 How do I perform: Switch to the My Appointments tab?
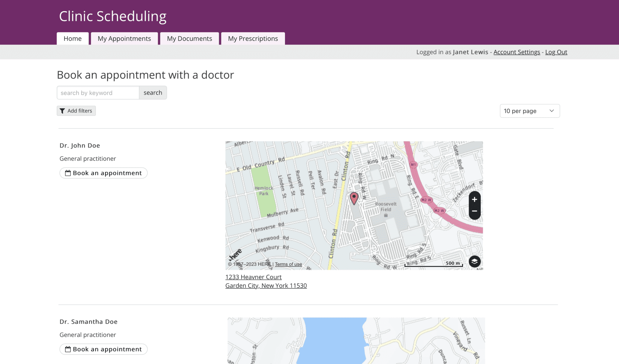pos(124,38)
